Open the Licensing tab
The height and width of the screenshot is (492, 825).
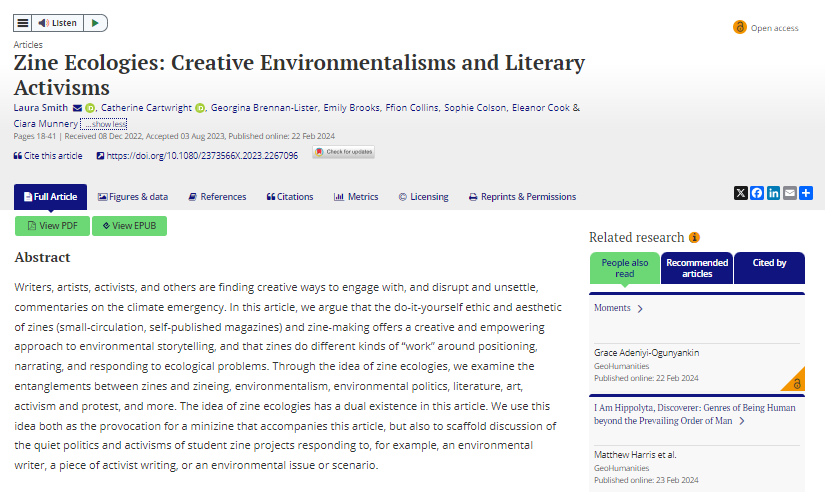(x=424, y=197)
